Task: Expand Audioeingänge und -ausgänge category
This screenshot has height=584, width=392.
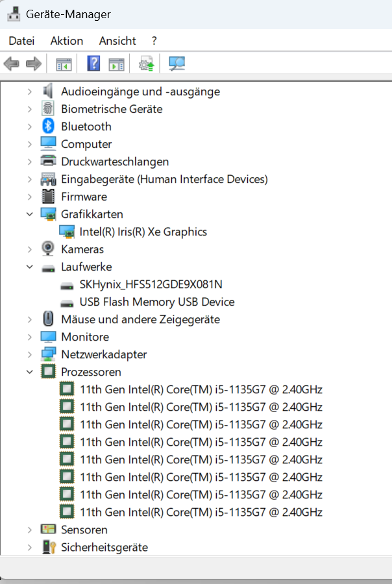Action: pyautogui.click(x=30, y=91)
